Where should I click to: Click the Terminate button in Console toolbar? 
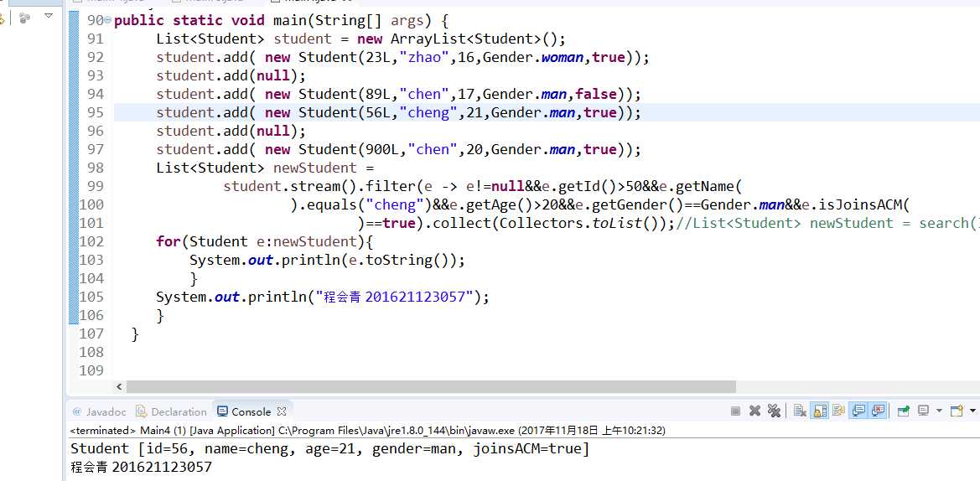(735, 411)
